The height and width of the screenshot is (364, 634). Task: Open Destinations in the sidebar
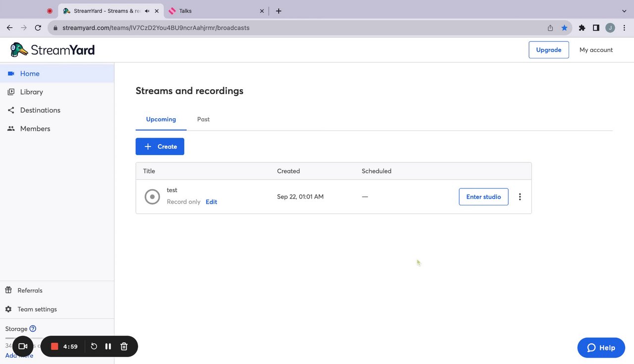(x=57, y=110)
